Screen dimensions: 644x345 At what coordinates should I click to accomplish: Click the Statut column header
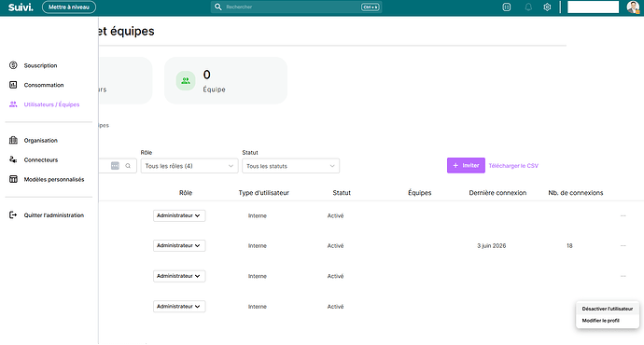click(x=342, y=193)
